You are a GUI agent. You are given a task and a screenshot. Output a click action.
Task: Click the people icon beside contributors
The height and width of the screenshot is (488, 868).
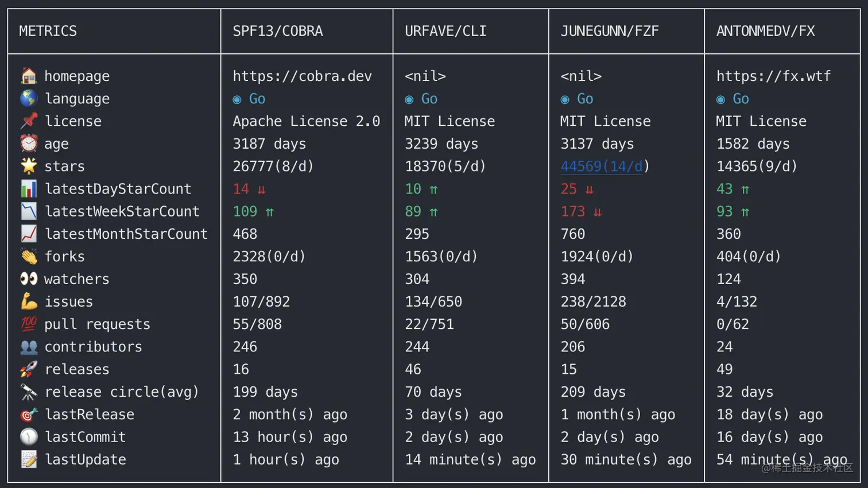coord(29,347)
